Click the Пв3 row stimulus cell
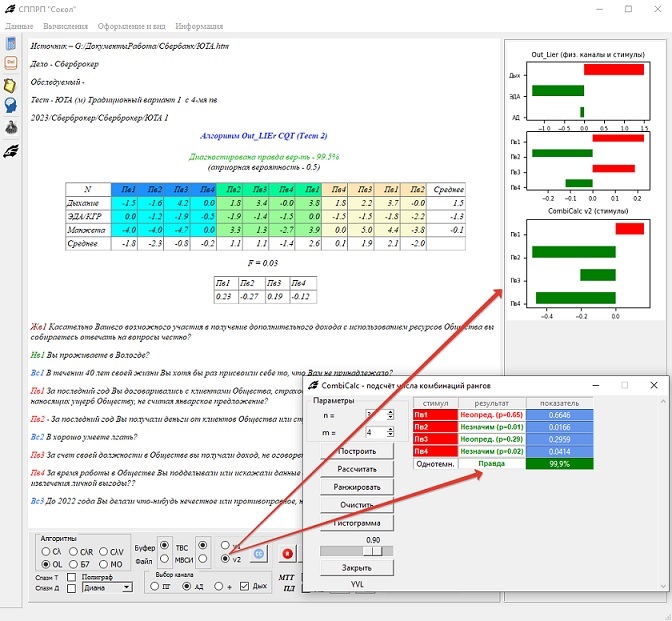 435,439
